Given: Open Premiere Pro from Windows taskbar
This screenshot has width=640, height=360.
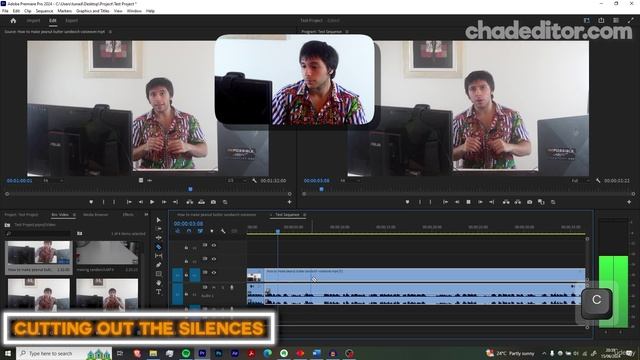Looking at the screenshot, I should pos(202,353).
